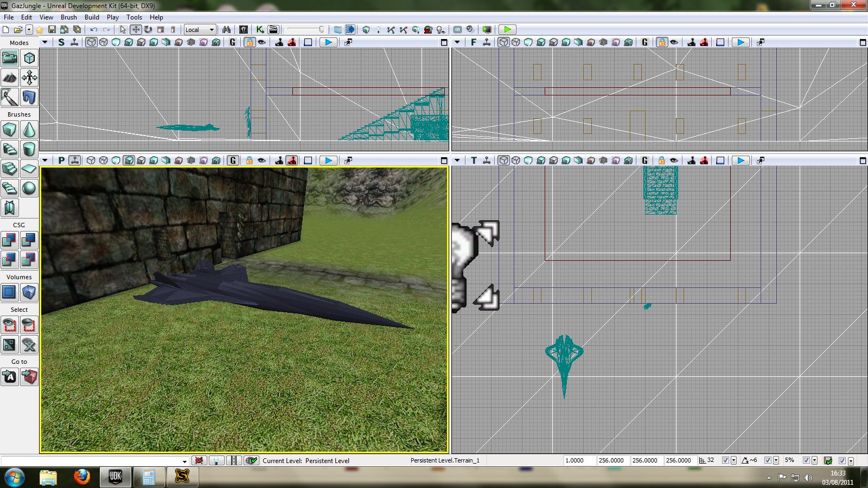This screenshot has height=488, width=868.
Task: Click the green Play level button
Action: [x=507, y=30]
